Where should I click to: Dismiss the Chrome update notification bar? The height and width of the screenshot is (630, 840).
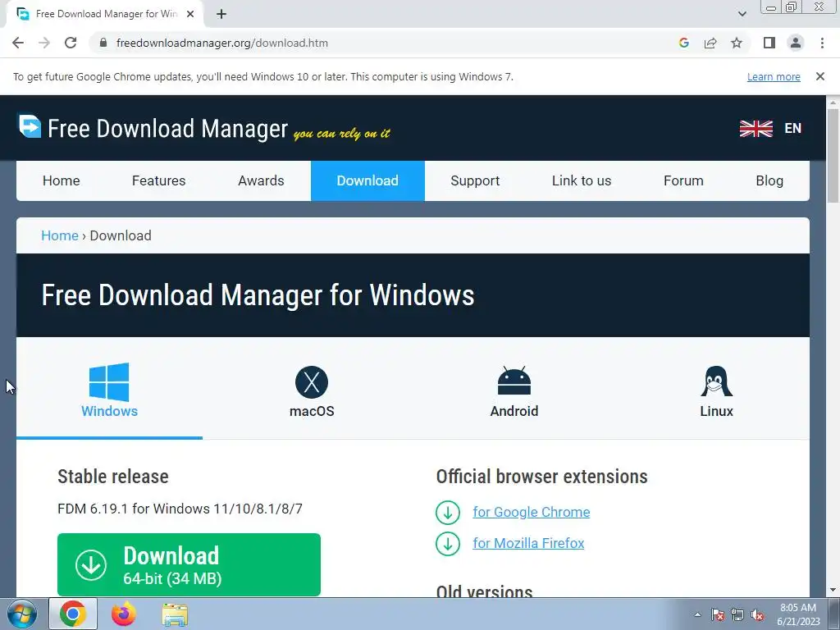coord(820,76)
